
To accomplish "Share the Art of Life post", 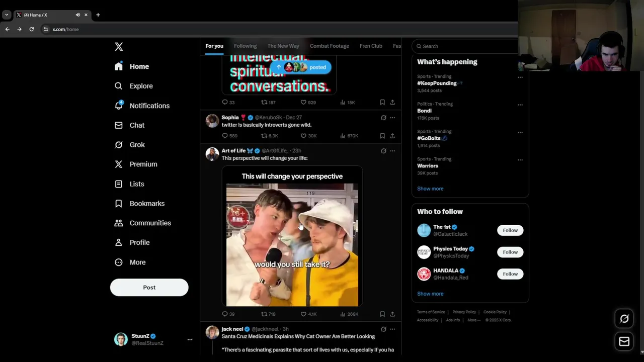I will point(392,314).
